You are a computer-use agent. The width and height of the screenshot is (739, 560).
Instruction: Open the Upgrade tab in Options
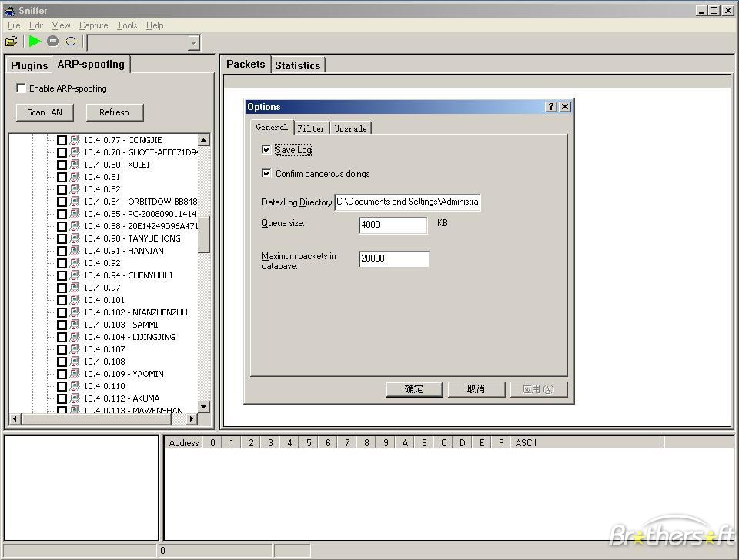(350, 128)
